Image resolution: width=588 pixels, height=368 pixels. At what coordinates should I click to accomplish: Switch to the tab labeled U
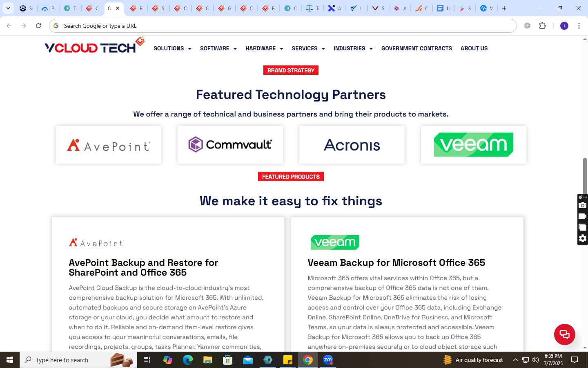click(x=443, y=8)
